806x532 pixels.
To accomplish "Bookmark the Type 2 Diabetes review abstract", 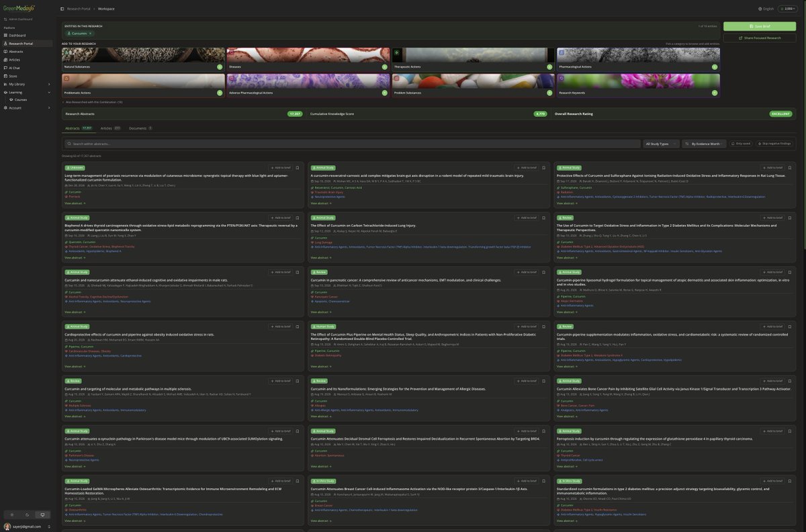I will [x=790, y=218].
